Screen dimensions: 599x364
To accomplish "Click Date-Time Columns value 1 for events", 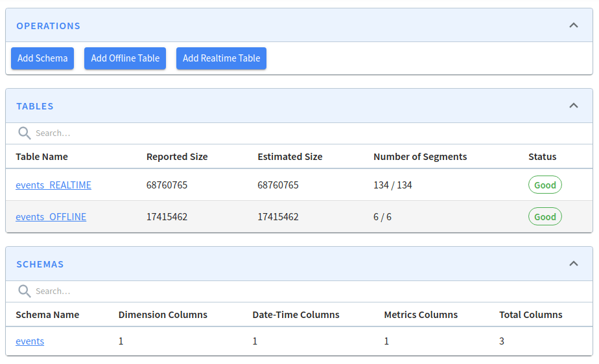I will click(x=255, y=341).
